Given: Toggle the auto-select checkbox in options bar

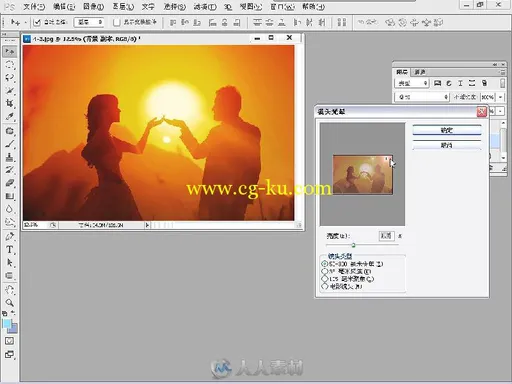Looking at the screenshot, I should click(37, 22).
